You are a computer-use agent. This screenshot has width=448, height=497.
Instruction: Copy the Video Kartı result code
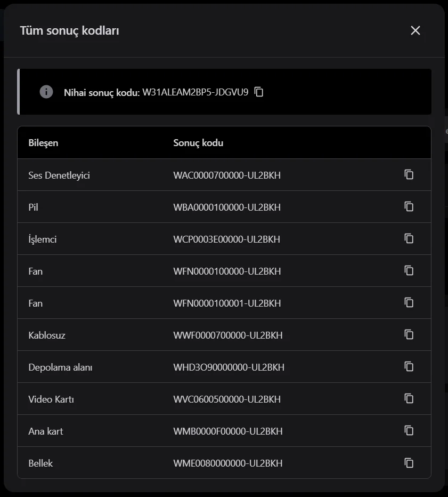pyautogui.click(x=409, y=398)
